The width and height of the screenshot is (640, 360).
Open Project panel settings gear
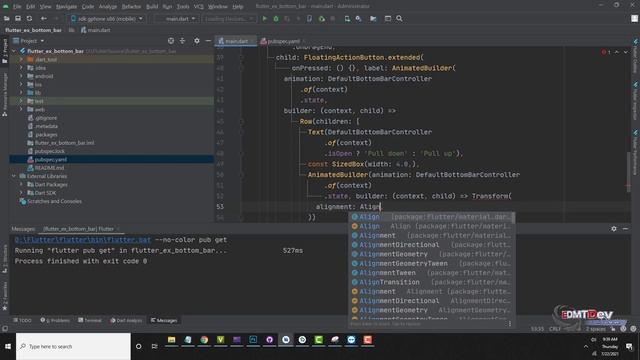point(197,41)
